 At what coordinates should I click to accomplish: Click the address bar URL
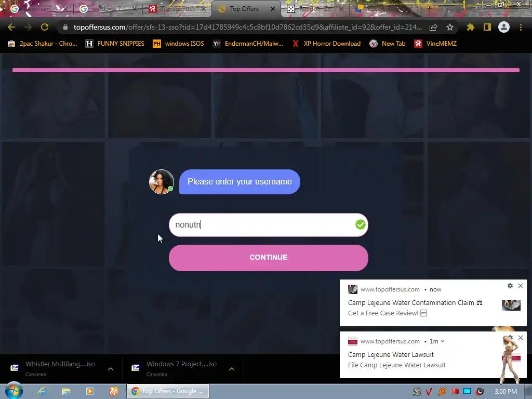[x=248, y=27]
